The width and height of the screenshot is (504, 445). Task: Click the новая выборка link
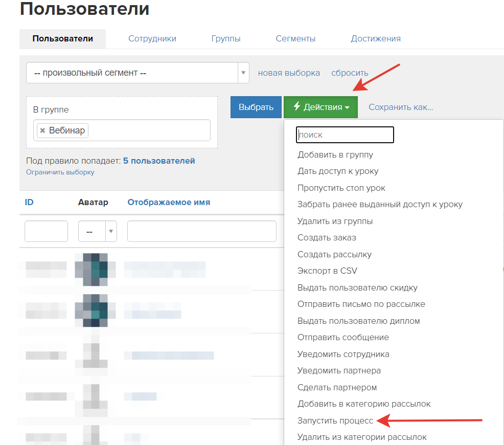click(x=289, y=73)
